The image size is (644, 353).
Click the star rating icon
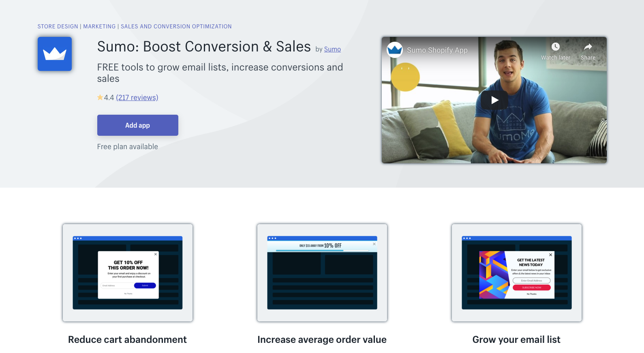[x=100, y=97]
